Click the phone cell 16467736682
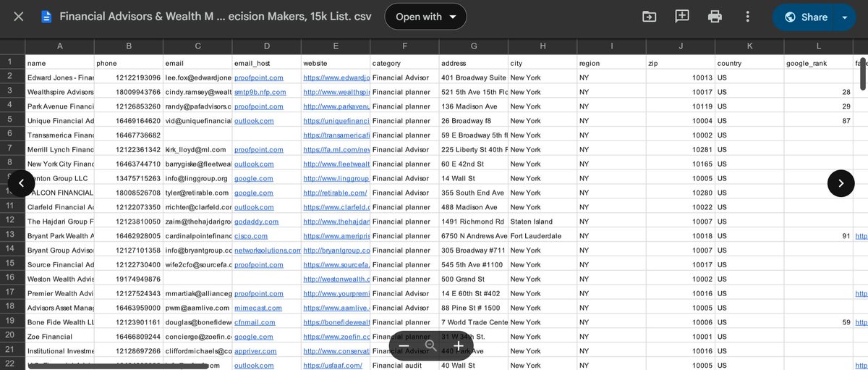Image resolution: width=868 pixels, height=370 pixels. point(129,135)
